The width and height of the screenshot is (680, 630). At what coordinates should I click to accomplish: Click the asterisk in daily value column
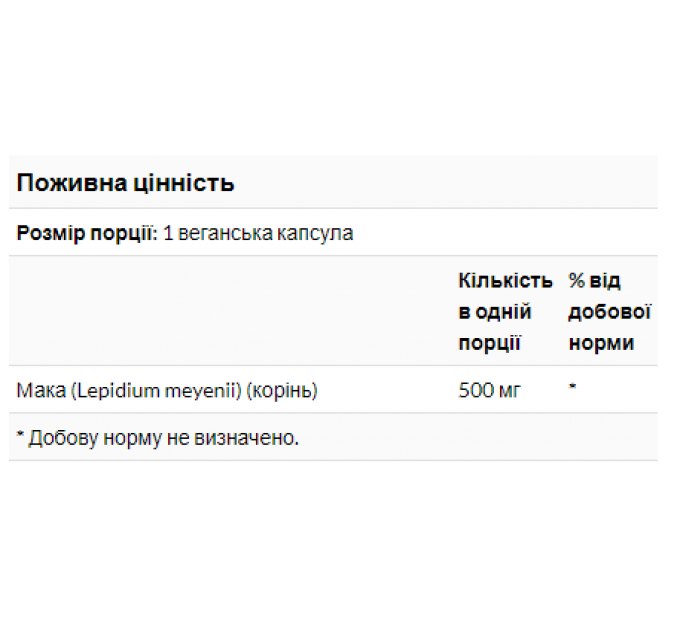pyautogui.click(x=572, y=386)
